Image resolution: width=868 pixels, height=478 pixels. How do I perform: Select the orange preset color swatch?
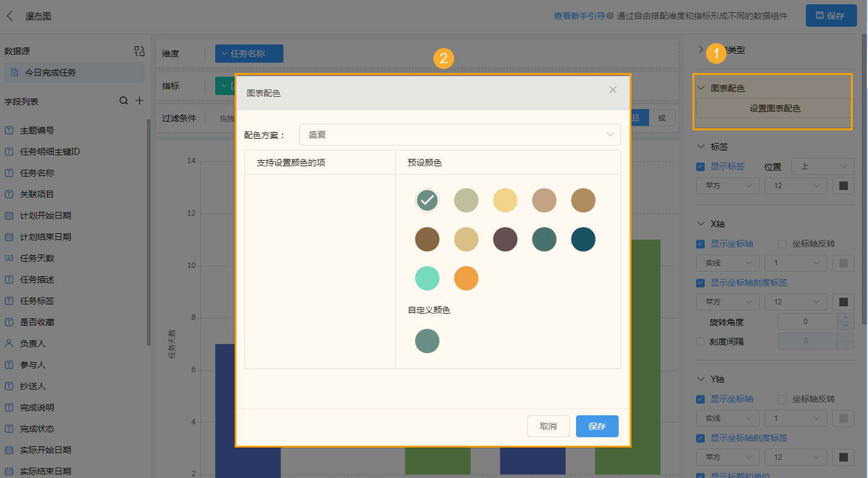466,278
